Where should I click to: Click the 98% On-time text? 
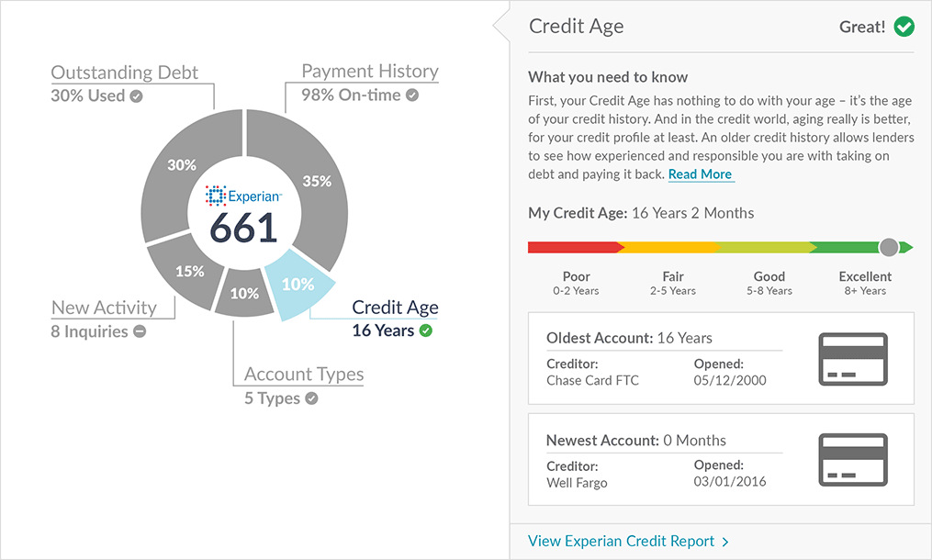351,95
